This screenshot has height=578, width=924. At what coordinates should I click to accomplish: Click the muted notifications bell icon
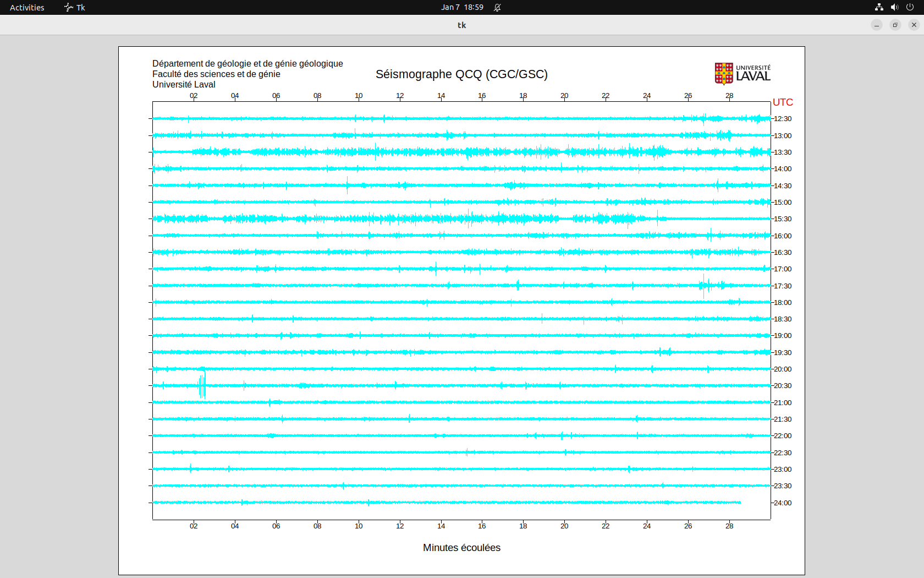coord(497,7)
